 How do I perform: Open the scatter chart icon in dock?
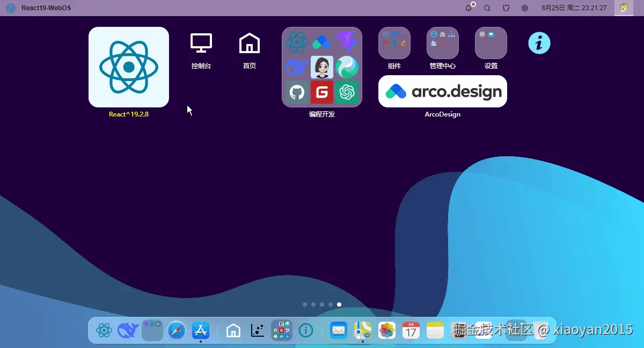pos(258,330)
